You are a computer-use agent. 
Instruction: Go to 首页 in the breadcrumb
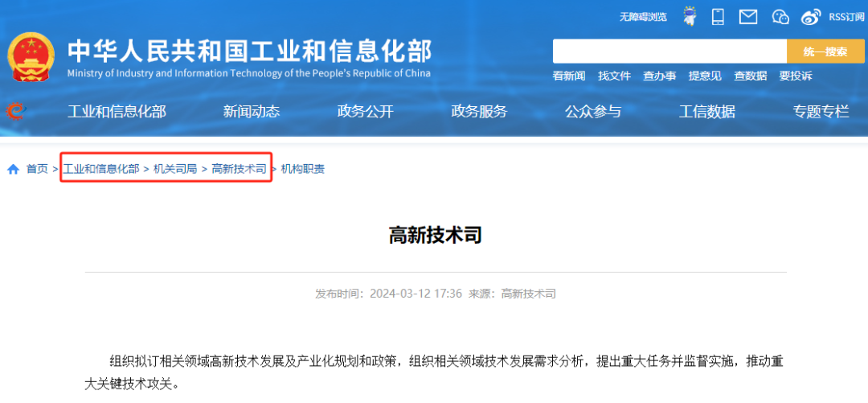pyautogui.click(x=38, y=169)
